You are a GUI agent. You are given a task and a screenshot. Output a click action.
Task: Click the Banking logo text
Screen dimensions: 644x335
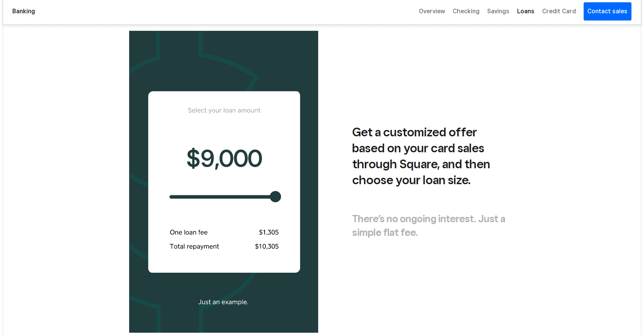point(24,11)
